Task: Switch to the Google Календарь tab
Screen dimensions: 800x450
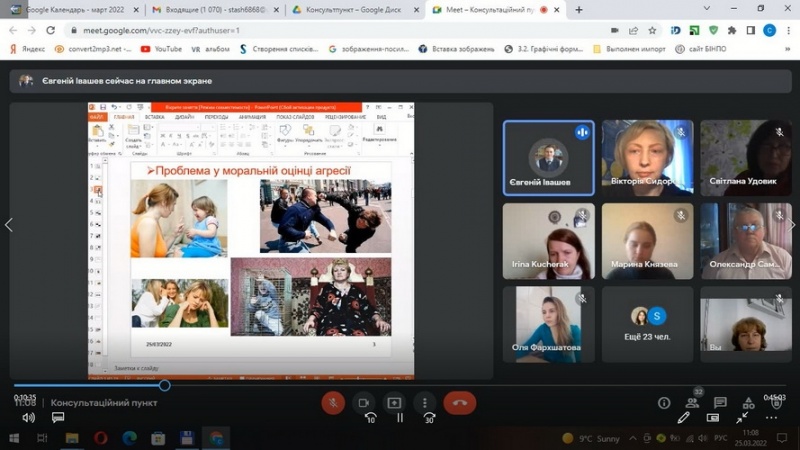Action: pyautogui.click(x=70, y=9)
